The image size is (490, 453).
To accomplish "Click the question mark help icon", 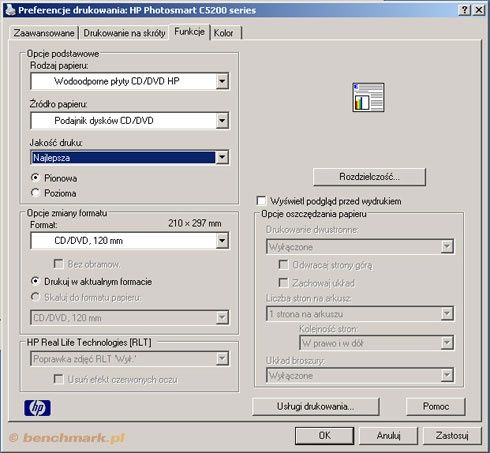I will [465, 10].
